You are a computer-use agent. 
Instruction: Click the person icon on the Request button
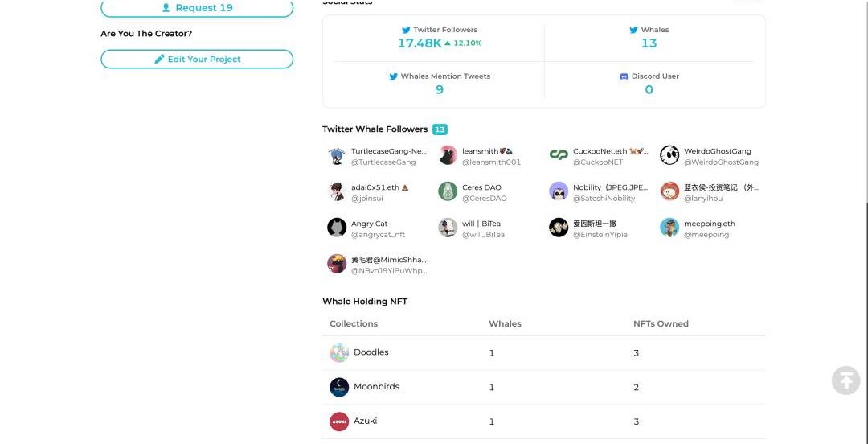pos(166,8)
